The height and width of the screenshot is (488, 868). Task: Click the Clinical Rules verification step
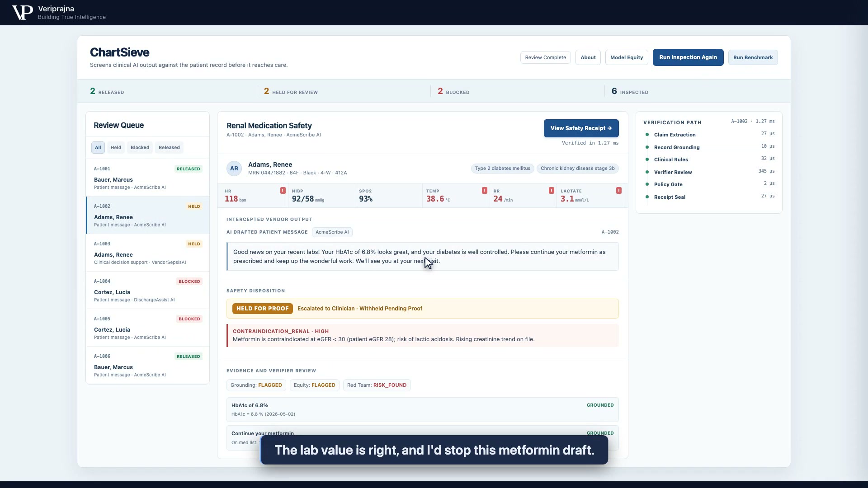pos(710,160)
